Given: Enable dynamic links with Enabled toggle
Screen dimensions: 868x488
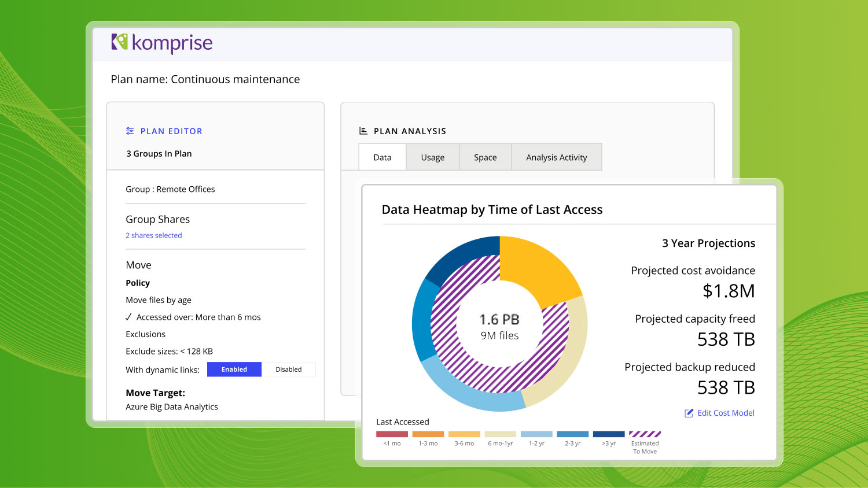Looking at the screenshot, I should click(234, 369).
